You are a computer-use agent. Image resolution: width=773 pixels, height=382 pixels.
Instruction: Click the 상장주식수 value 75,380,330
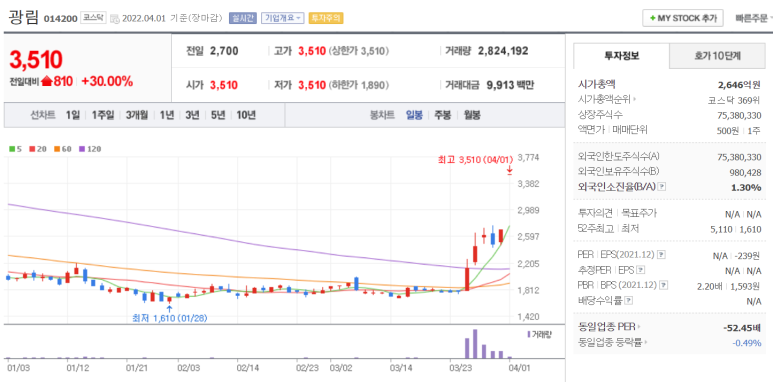tap(739, 115)
